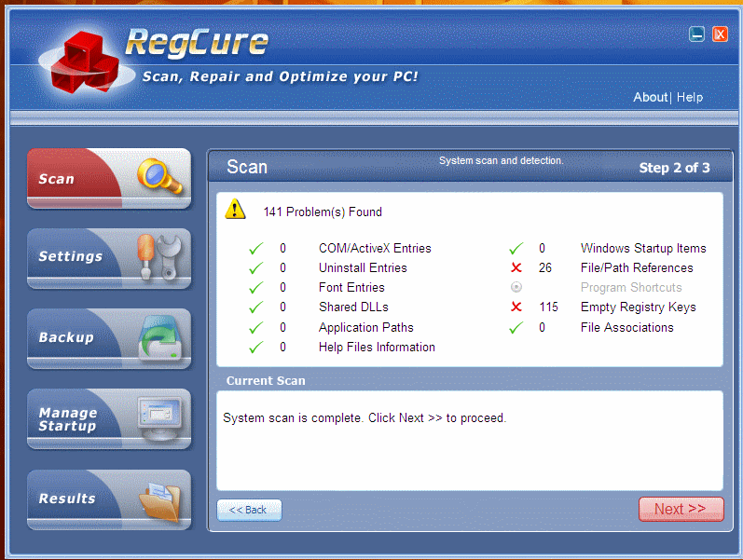The width and height of the screenshot is (743, 560).
Task: Select the Application Paths label
Action: coord(365,327)
